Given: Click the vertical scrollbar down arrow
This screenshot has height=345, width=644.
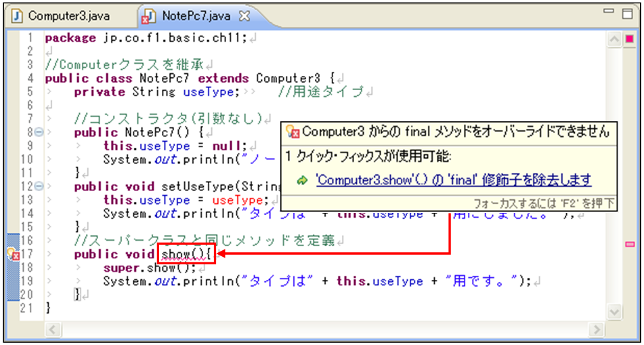Looking at the screenshot, I should (615, 311).
